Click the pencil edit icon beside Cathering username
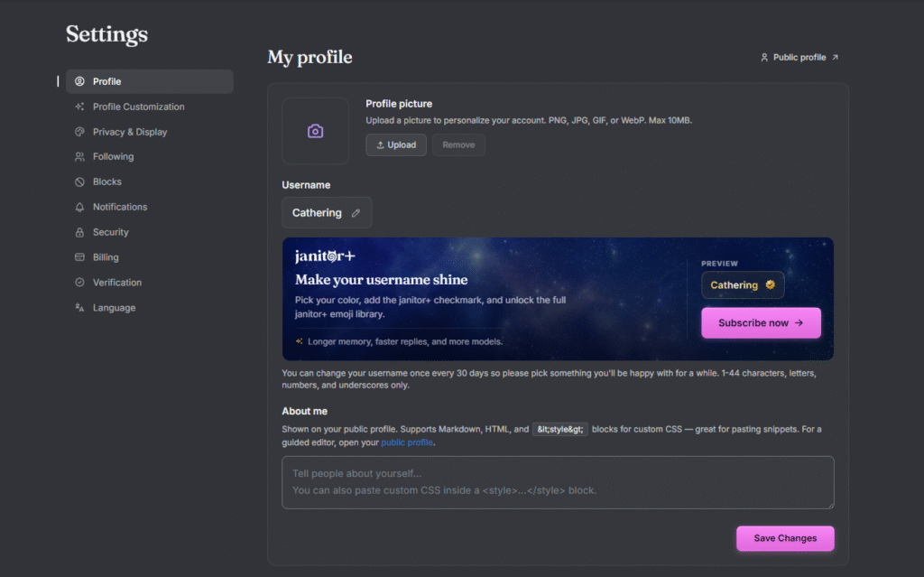Viewport: 924px width, 577px height. (x=356, y=213)
